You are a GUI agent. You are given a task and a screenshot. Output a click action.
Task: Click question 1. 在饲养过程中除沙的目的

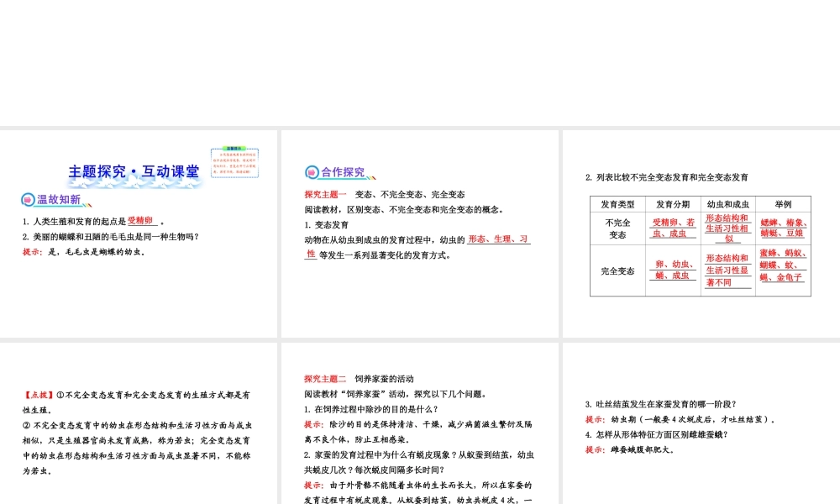pyautogui.click(x=370, y=409)
